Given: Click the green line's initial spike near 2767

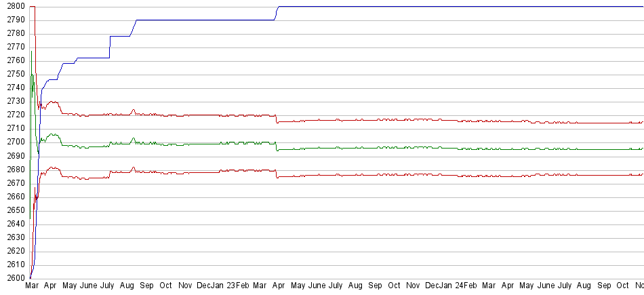Looking at the screenshot, I should tap(31, 52).
